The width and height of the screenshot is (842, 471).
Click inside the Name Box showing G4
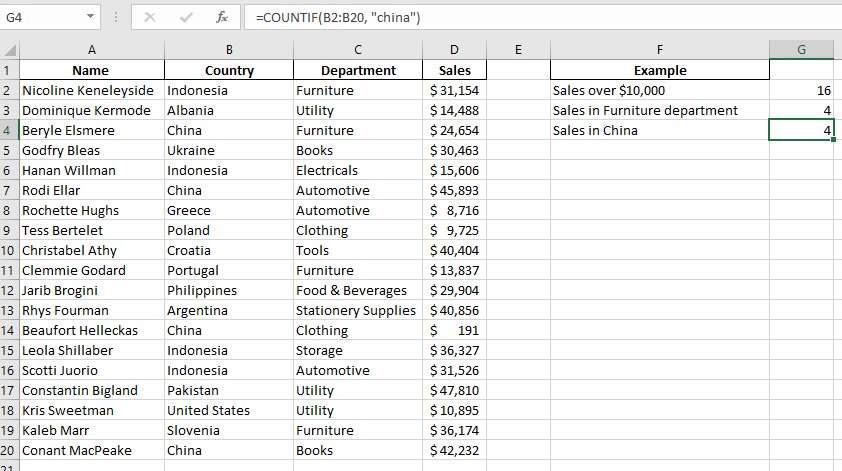(45, 17)
